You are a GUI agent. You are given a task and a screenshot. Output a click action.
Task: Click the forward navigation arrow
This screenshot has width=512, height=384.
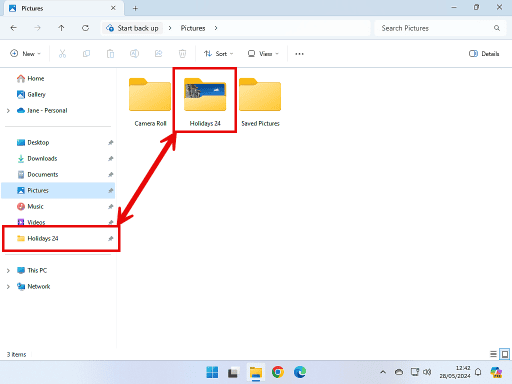[x=37, y=28]
